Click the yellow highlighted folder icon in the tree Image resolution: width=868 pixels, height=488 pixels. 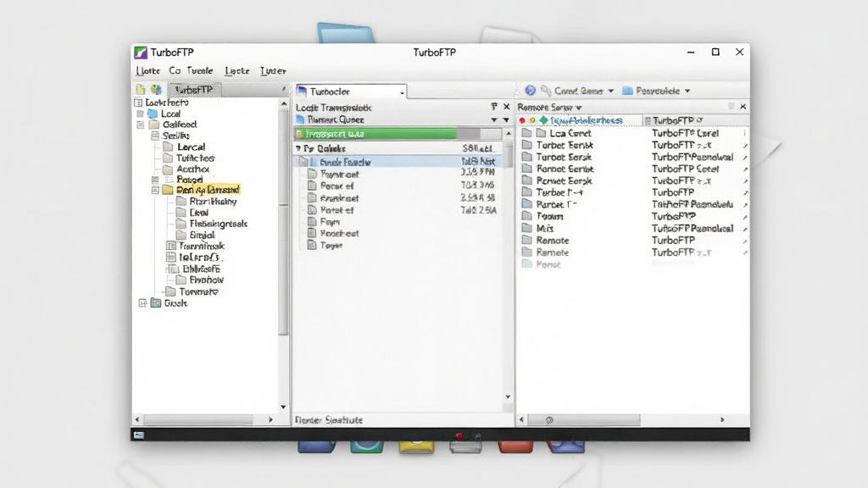(168, 190)
